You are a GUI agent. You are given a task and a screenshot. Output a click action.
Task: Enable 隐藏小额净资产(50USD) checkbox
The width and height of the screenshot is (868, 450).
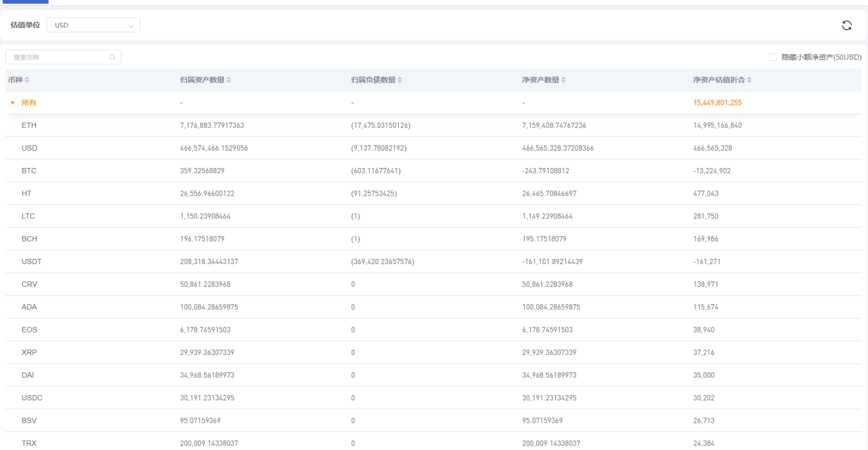pyautogui.click(x=773, y=57)
